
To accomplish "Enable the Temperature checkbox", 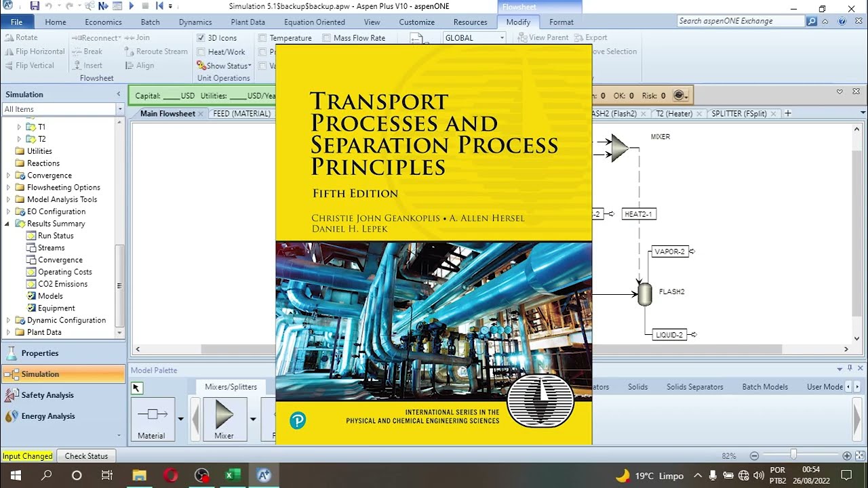I will (262, 38).
